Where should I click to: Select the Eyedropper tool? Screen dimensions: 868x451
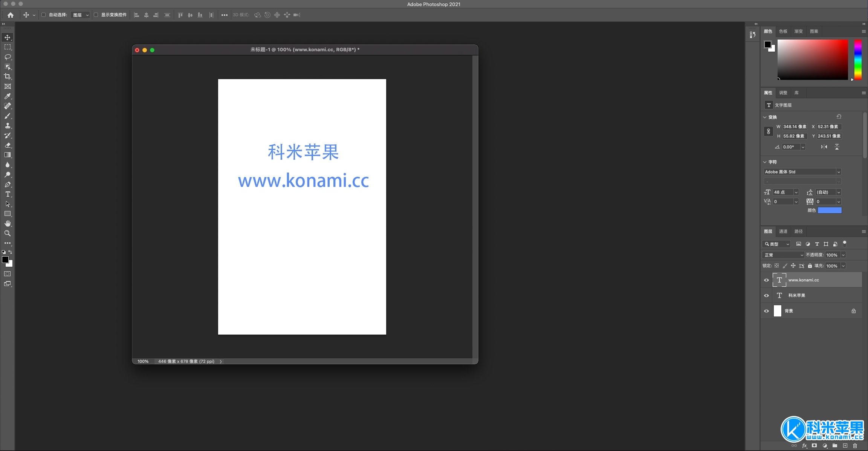pos(8,96)
